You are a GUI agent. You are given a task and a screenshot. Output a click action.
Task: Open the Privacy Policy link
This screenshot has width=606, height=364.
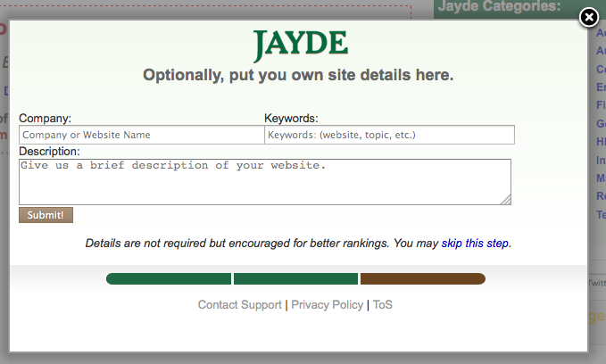(327, 305)
